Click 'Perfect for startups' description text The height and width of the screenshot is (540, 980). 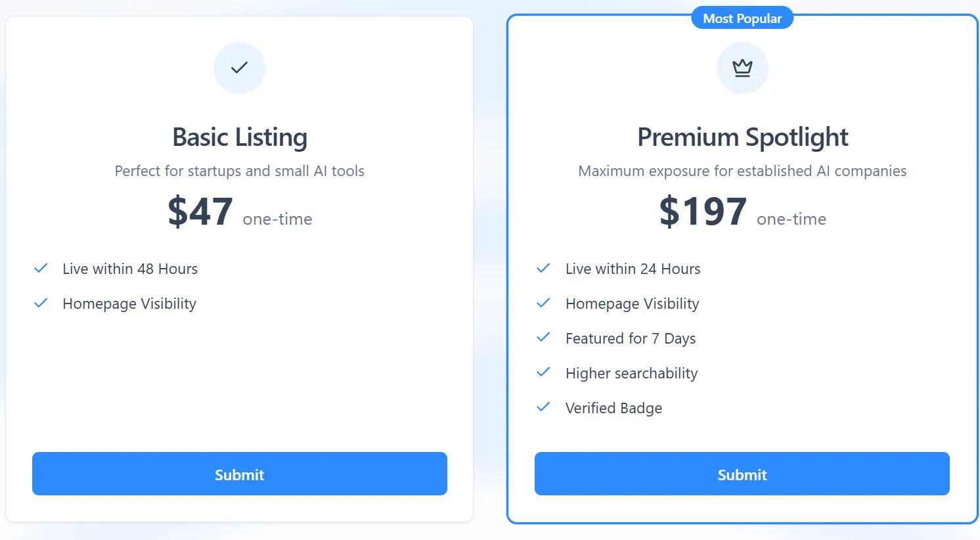click(x=239, y=171)
